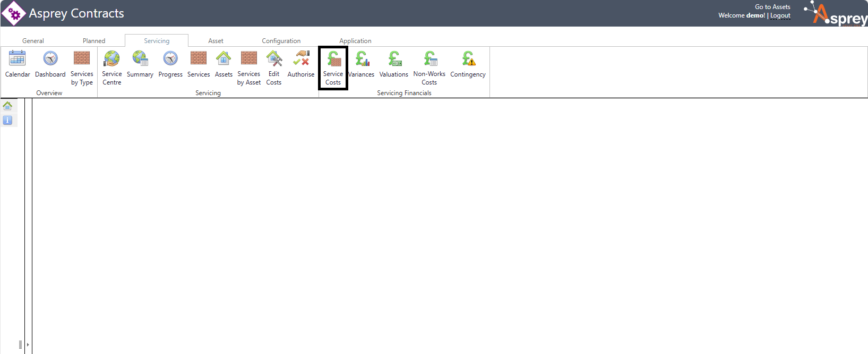This screenshot has height=354, width=868.
Task: Click the blue info icon in sidebar
Action: tap(7, 121)
